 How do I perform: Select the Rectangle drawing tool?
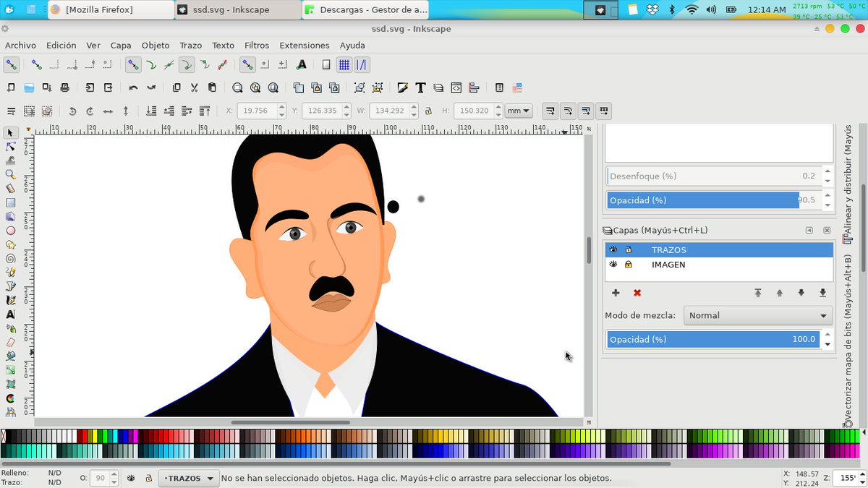click(10, 202)
